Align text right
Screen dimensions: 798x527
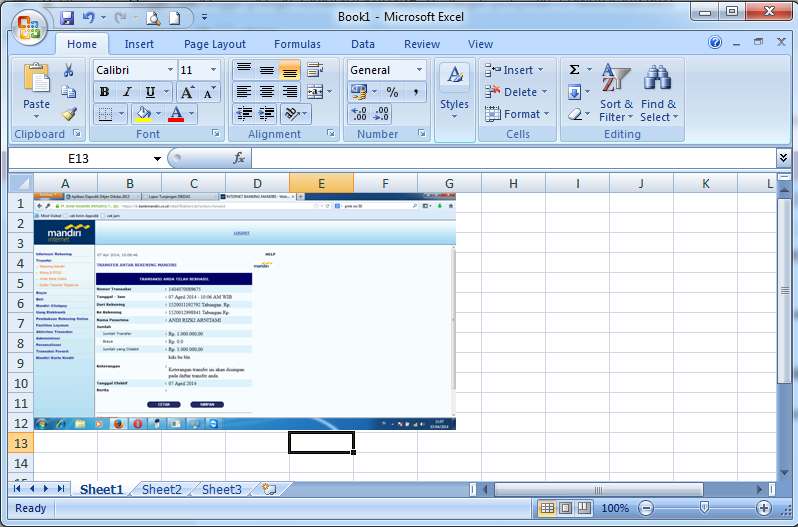click(x=290, y=92)
